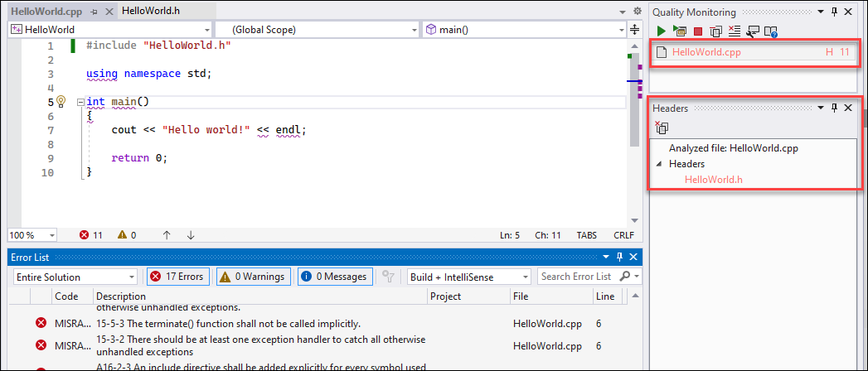Click the pin icon on HelloWorld.cpp tab
Viewport: 868px width, 371px height.
95,11
